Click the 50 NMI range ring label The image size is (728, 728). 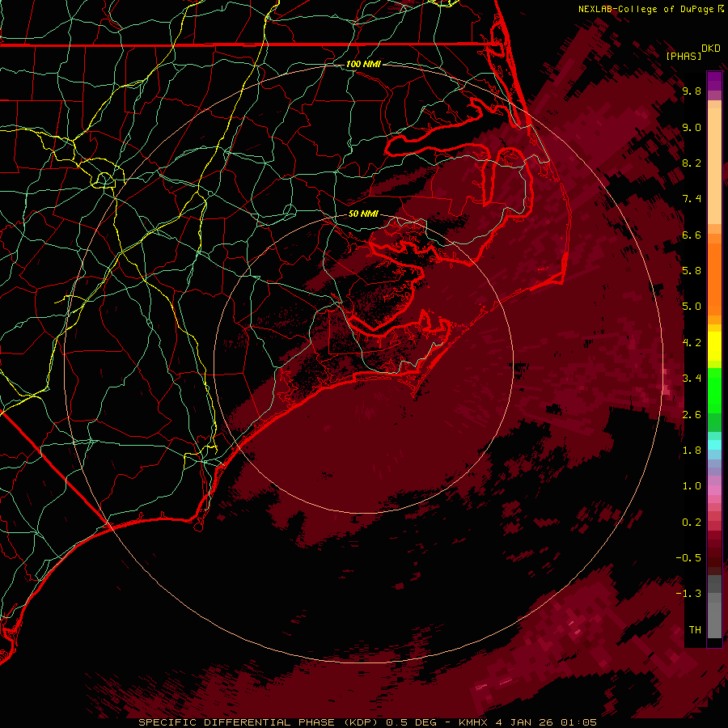[363, 214]
